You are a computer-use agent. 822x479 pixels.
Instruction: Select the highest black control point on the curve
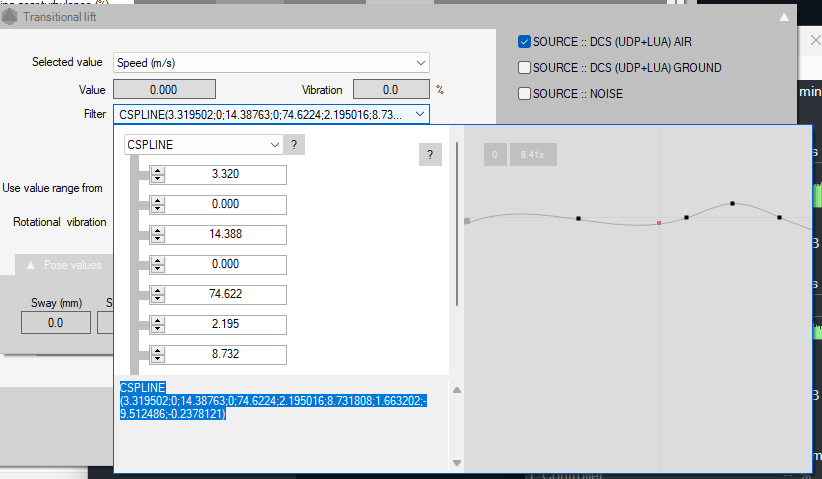tap(732, 203)
